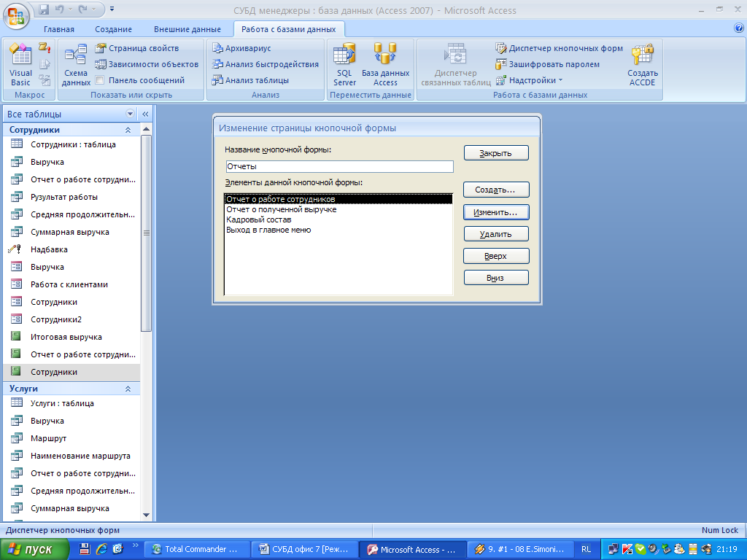Select Выход в главное меню item
The width and height of the screenshot is (747, 560).
338,230
